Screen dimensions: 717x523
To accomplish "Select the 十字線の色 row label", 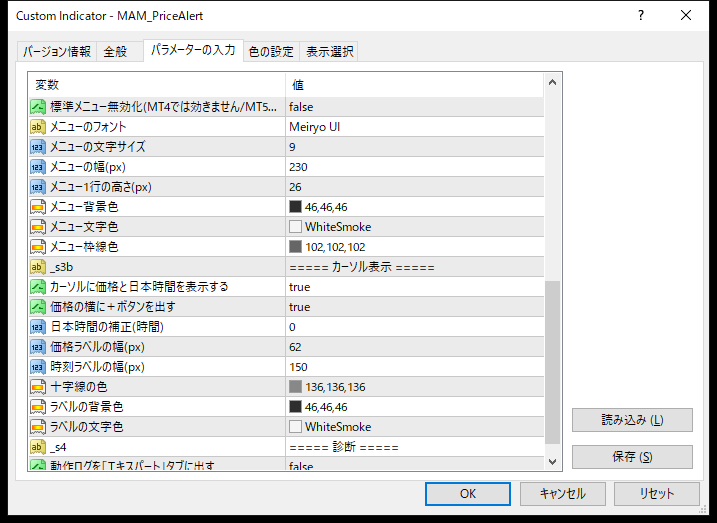I will click(x=79, y=387).
